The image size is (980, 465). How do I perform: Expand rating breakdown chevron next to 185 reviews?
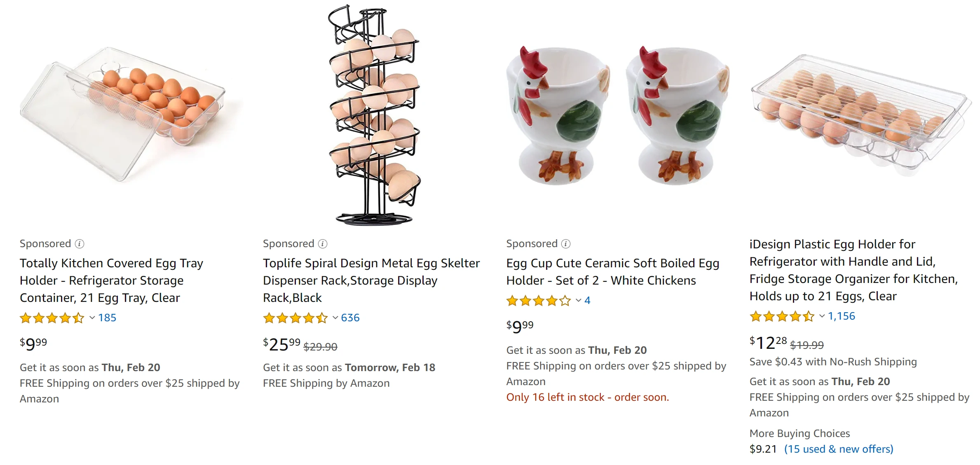(92, 318)
